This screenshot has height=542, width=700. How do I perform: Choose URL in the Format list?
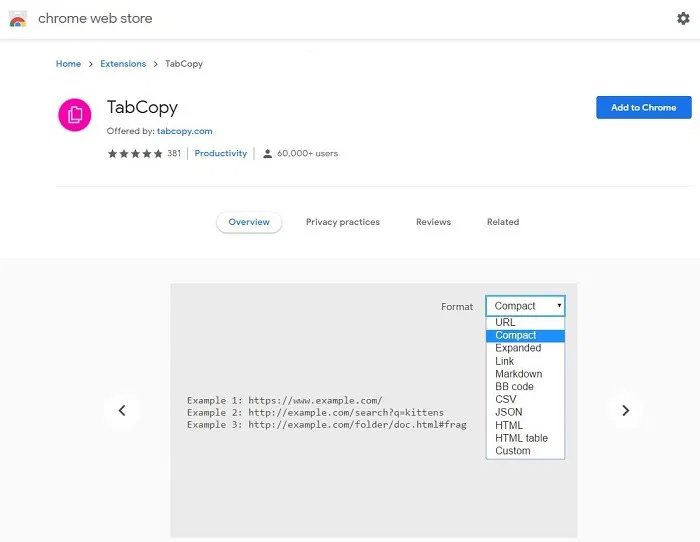(x=525, y=322)
